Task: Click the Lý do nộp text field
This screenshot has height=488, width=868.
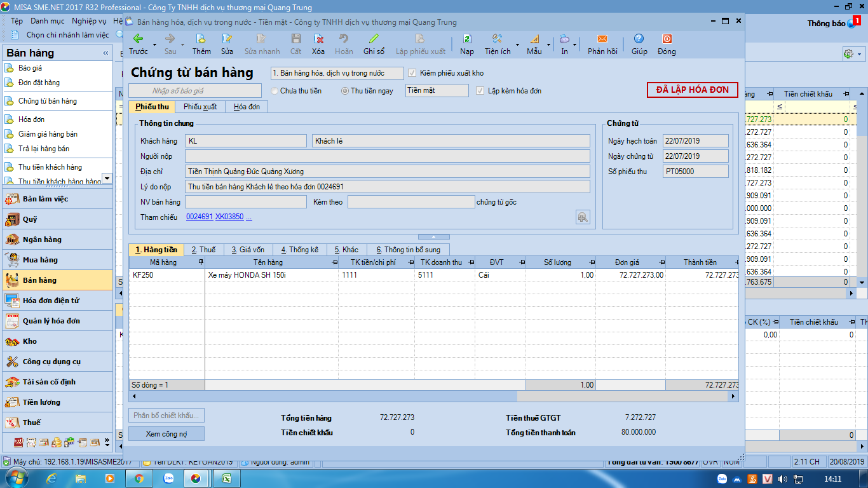Action: pos(387,187)
